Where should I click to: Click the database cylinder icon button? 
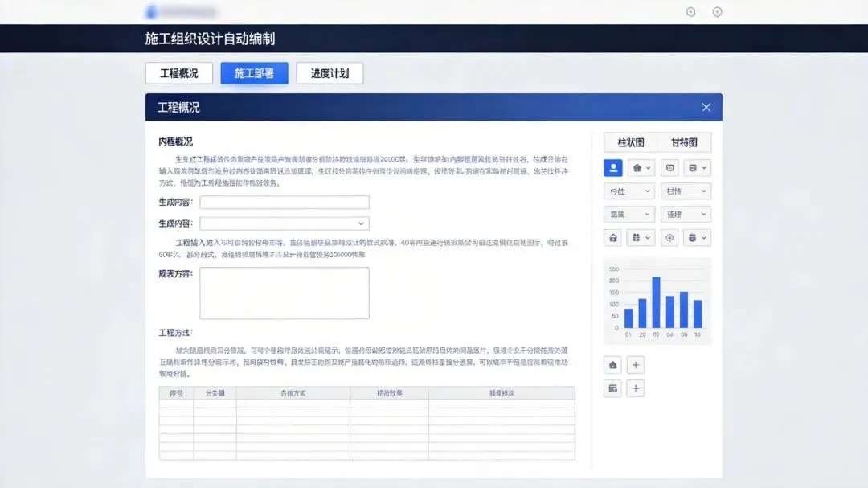pyautogui.click(x=697, y=238)
